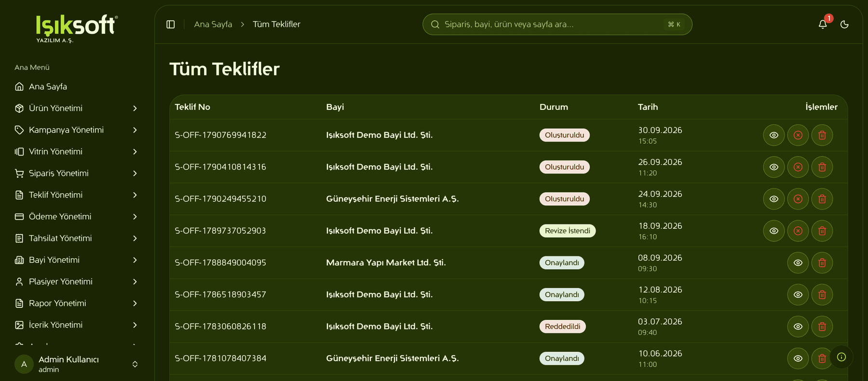
Task: Cancel offer S-OFF-1790410814316 with X icon
Action: (798, 167)
